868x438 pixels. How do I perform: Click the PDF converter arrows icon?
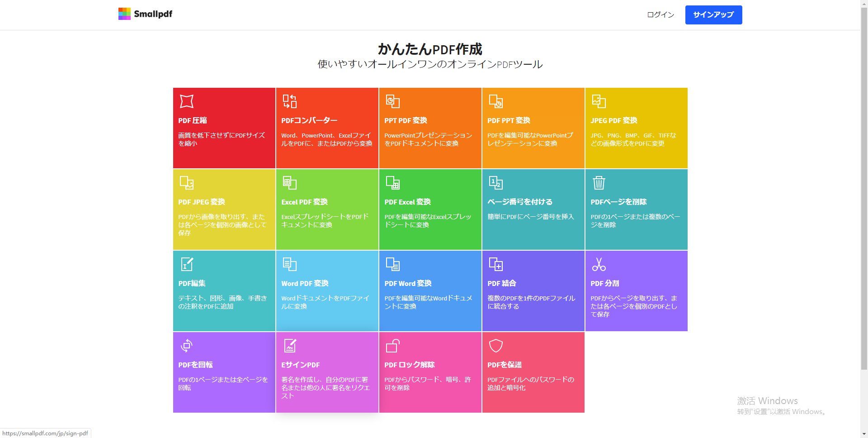tap(290, 101)
